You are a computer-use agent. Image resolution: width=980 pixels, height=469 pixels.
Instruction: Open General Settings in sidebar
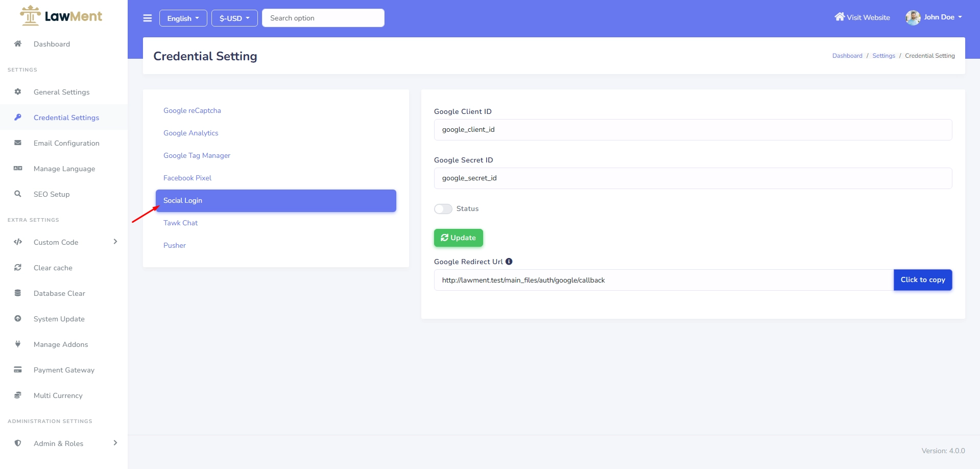(x=64, y=92)
